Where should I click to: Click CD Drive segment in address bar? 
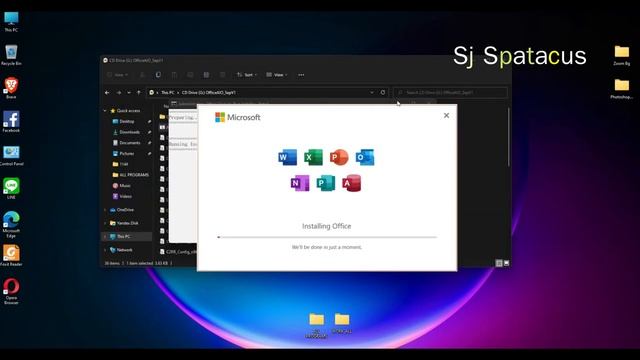click(209, 93)
